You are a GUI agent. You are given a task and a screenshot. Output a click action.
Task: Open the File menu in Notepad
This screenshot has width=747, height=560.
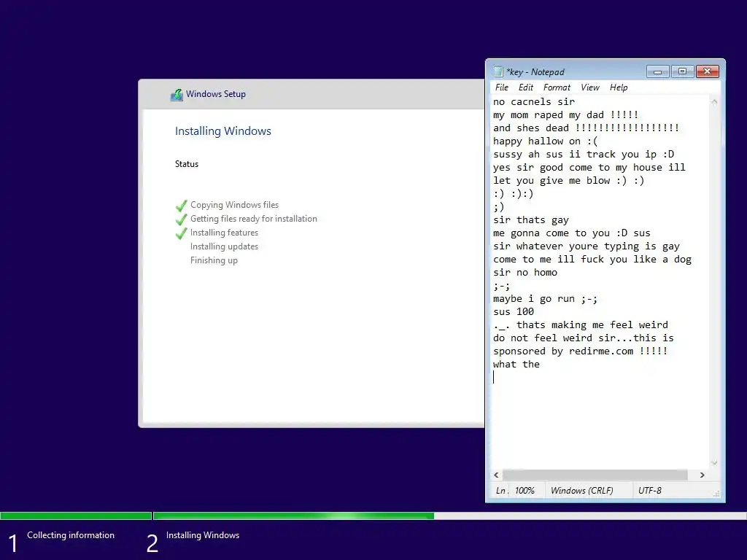502,87
